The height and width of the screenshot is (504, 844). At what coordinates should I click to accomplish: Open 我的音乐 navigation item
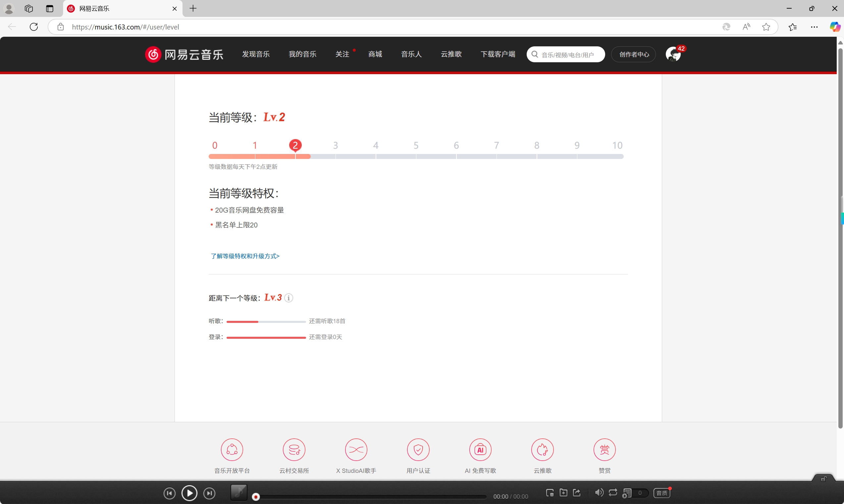(302, 54)
